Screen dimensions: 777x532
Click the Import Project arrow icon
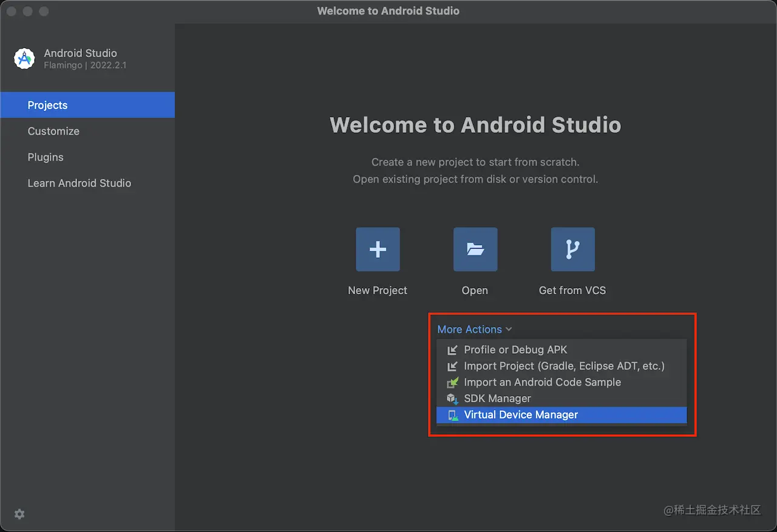(x=452, y=366)
